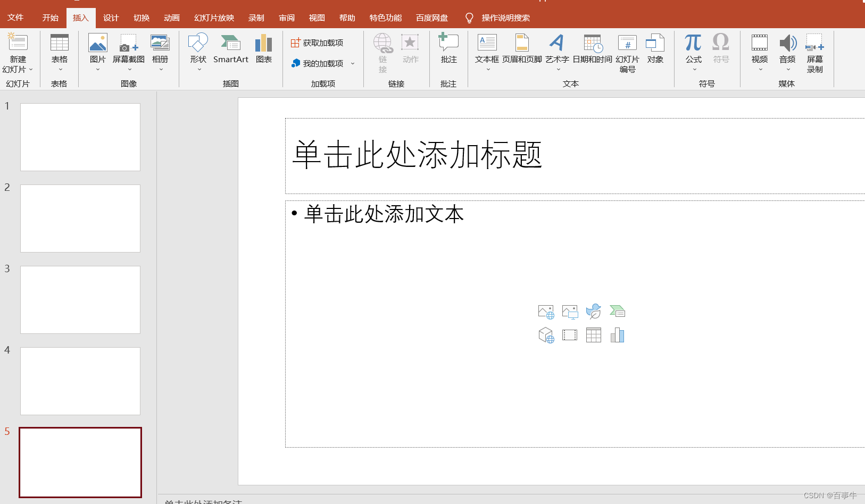Click the Audio (音频) icon
The width and height of the screenshot is (865, 504).
pyautogui.click(x=788, y=43)
